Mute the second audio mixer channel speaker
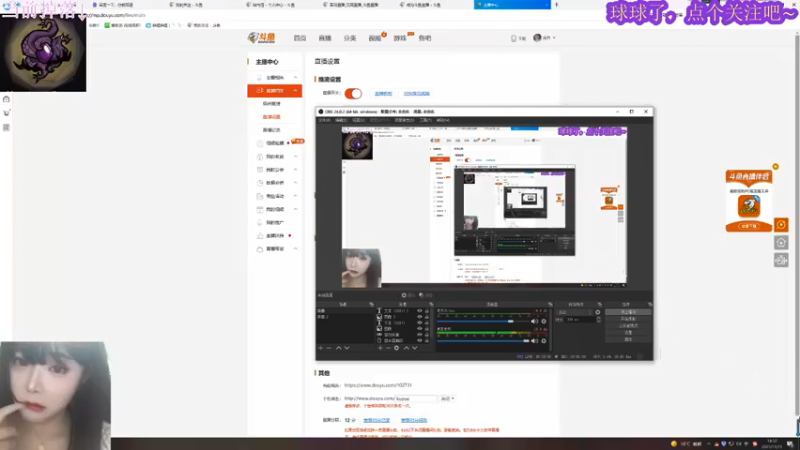 (x=534, y=341)
